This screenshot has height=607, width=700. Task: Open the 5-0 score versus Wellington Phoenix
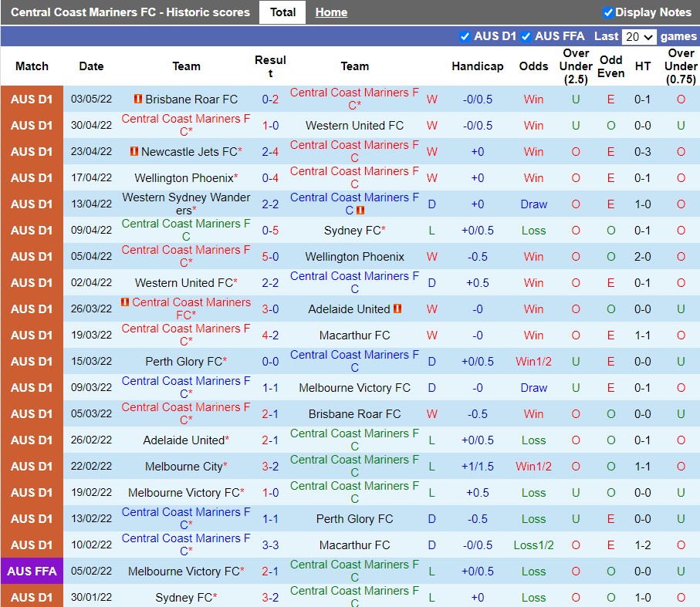click(270, 257)
